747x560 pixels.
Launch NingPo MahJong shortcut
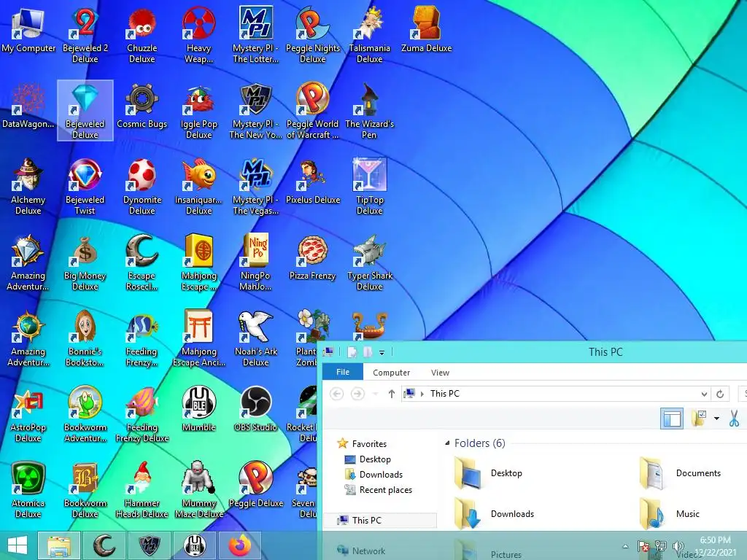256,262
